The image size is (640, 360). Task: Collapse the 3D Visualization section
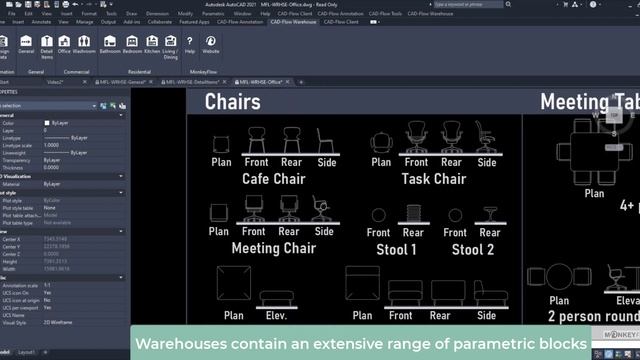(x=121, y=176)
